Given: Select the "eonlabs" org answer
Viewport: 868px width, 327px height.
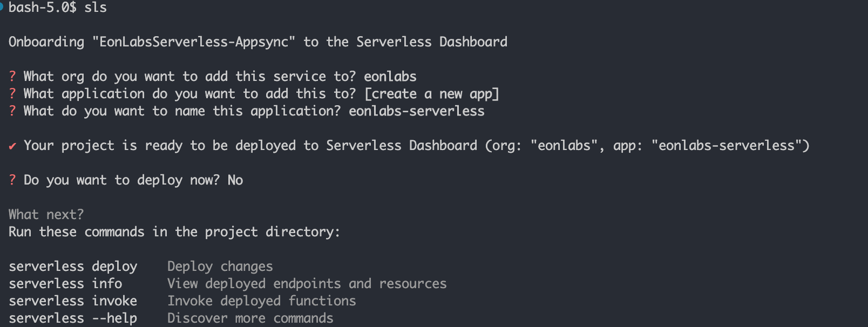Looking at the screenshot, I should 390,77.
